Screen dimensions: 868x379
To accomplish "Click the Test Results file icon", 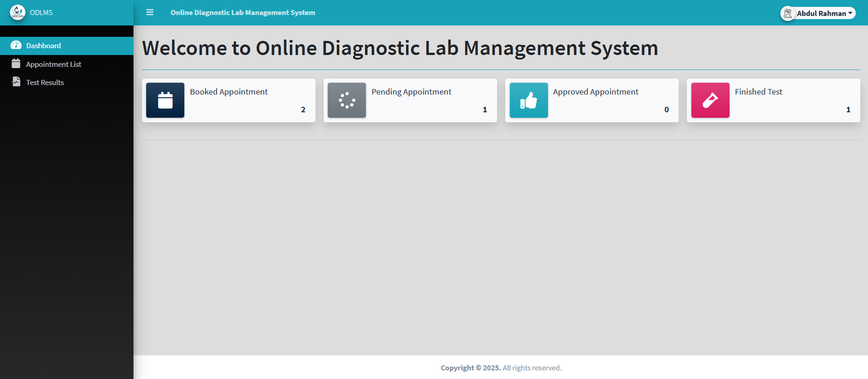I will (16, 83).
